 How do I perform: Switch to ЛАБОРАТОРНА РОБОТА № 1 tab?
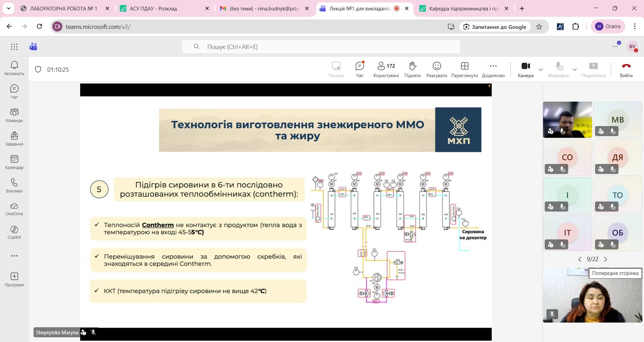(63, 8)
